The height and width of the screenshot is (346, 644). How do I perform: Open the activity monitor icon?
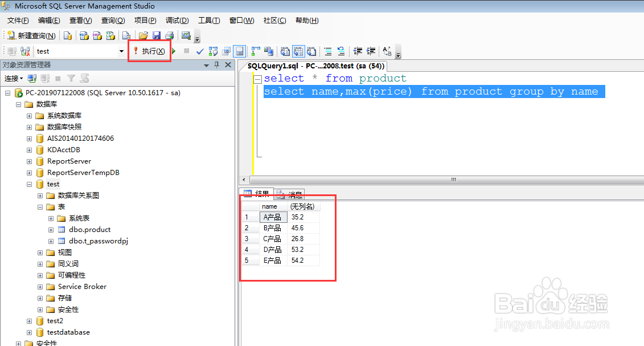pos(186,36)
